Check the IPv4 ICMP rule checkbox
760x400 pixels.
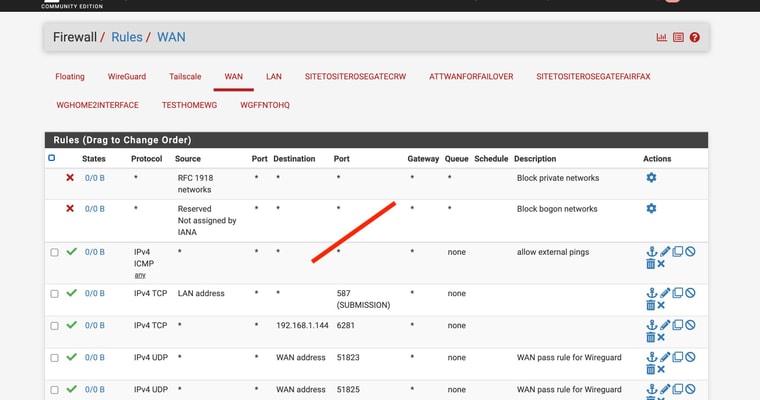(55, 252)
